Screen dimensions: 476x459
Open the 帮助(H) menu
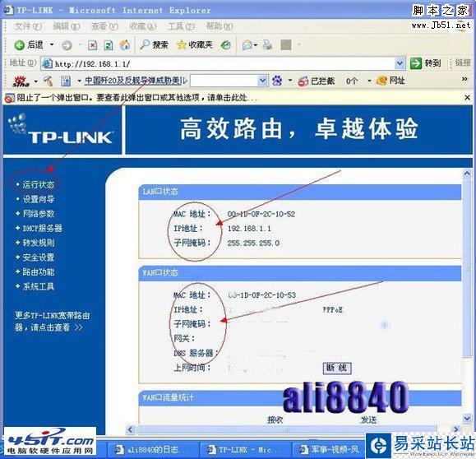[220, 26]
